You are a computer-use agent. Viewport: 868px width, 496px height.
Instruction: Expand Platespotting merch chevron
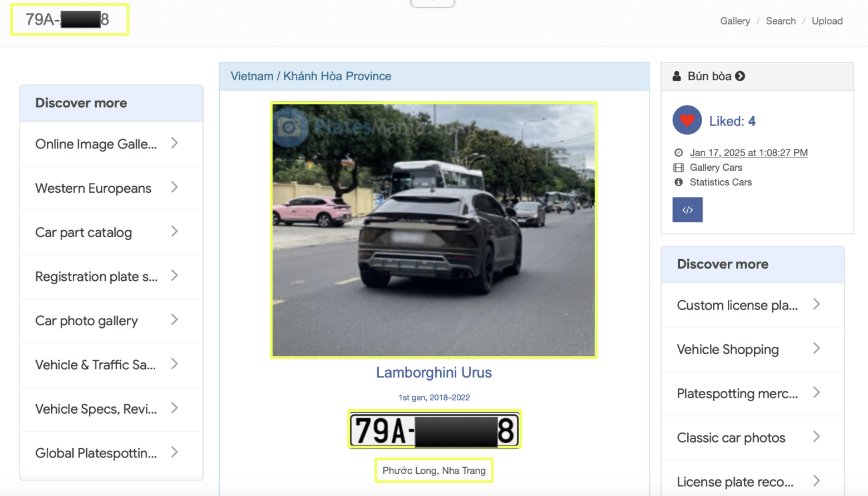click(x=816, y=393)
